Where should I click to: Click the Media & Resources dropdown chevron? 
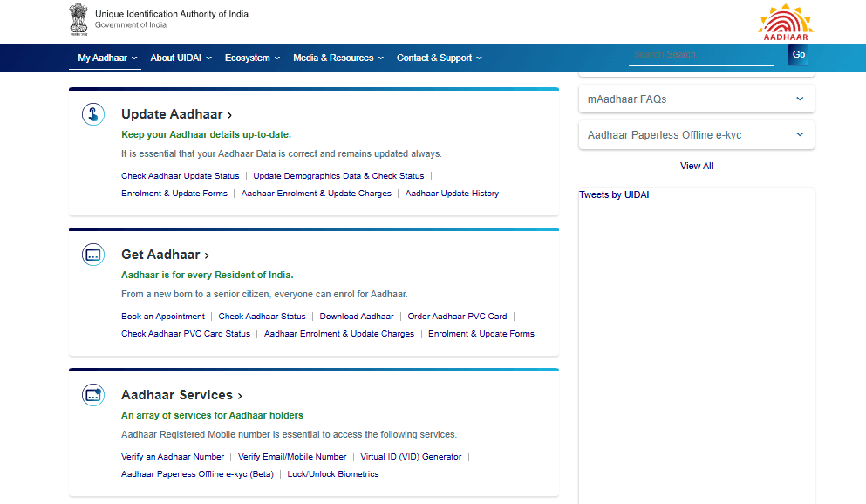point(380,58)
